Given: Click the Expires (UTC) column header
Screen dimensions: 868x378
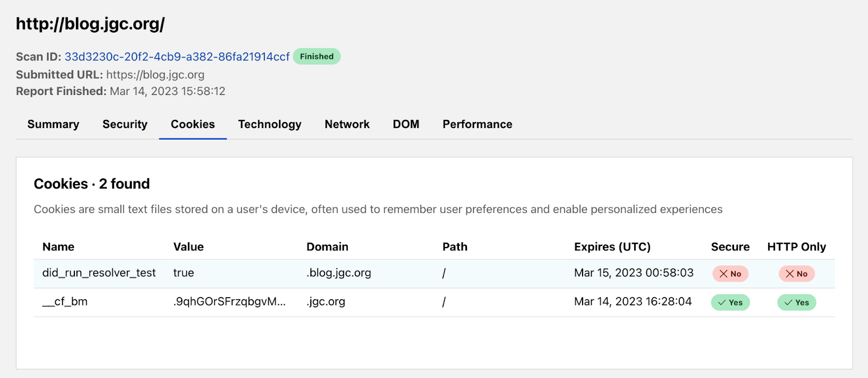Looking at the screenshot, I should 612,247.
